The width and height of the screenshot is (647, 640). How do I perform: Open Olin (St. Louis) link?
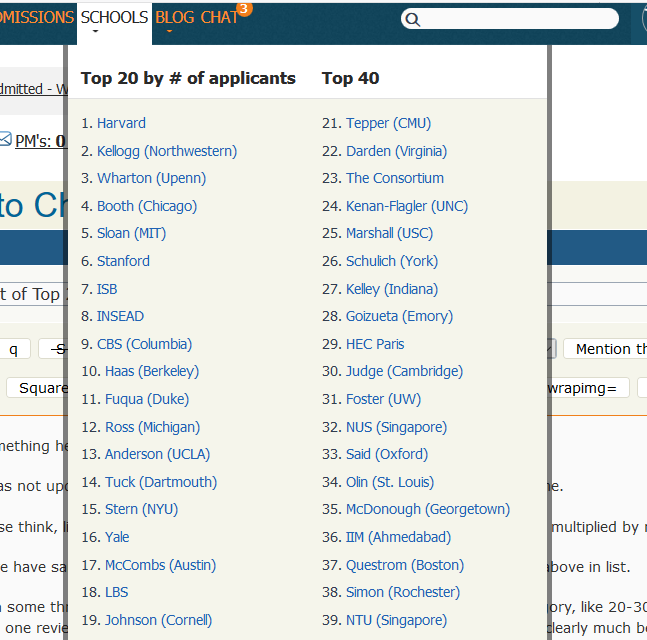pyautogui.click(x=390, y=482)
